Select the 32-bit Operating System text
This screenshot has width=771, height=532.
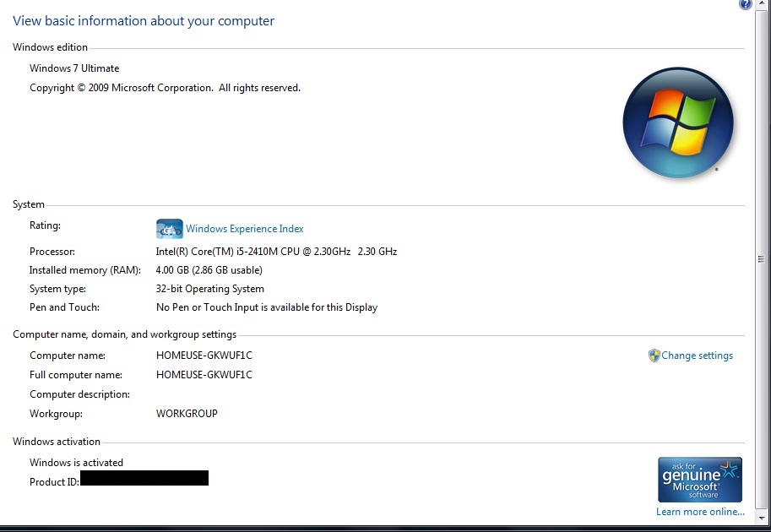210,289
